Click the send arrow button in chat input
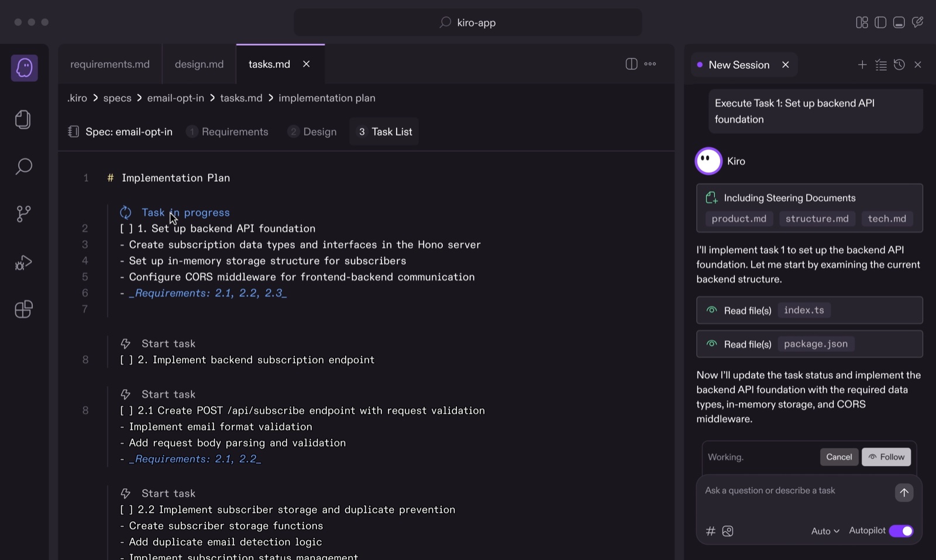Image resolution: width=936 pixels, height=560 pixels. 904,492
